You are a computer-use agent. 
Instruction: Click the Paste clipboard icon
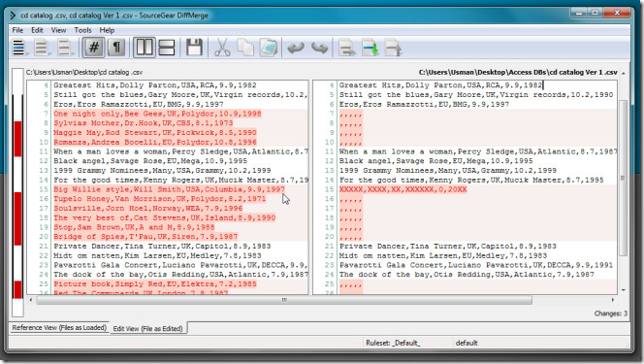click(x=269, y=48)
